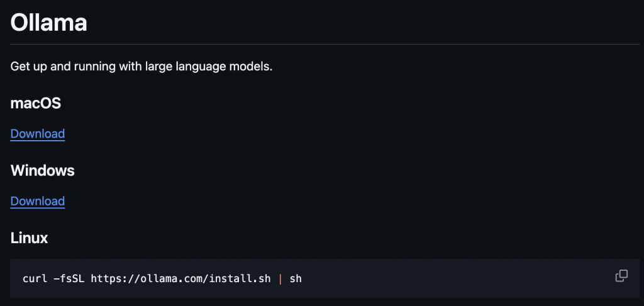Screen dimensions: 644x306
Task: Click the Windows section heading
Action: 42,170
